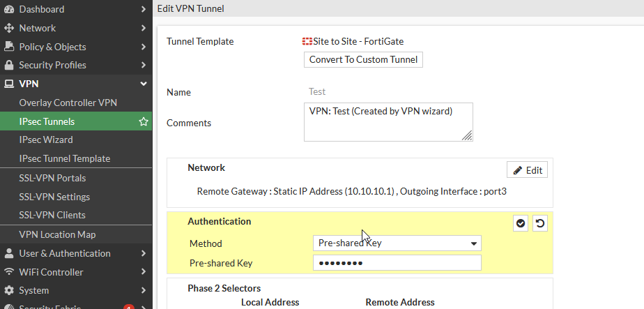Screen dimensions: 644x309
Task: Open the authentication Method dropdown
Action: pyautogui.click(x=397, y=243)
